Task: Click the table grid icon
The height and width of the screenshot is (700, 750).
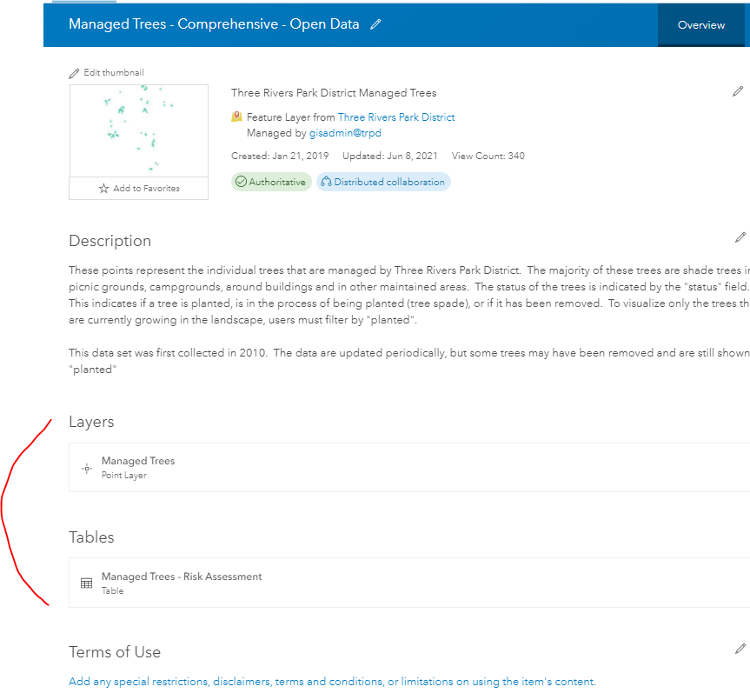Action: [87, 583]
